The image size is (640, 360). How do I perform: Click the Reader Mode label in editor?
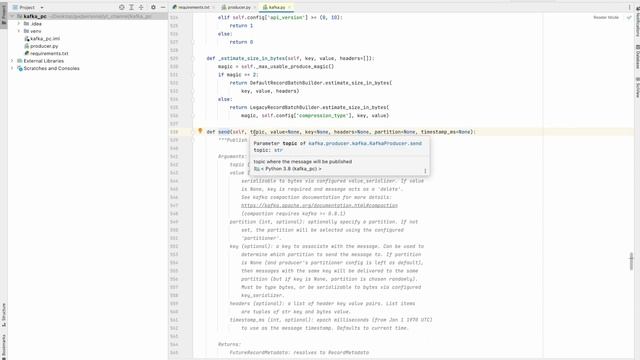[x=606, y=18]
